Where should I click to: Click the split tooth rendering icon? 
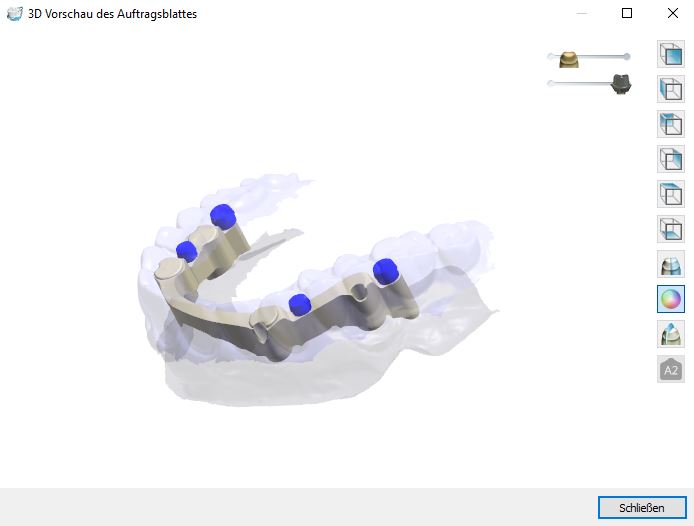[671, 264]
